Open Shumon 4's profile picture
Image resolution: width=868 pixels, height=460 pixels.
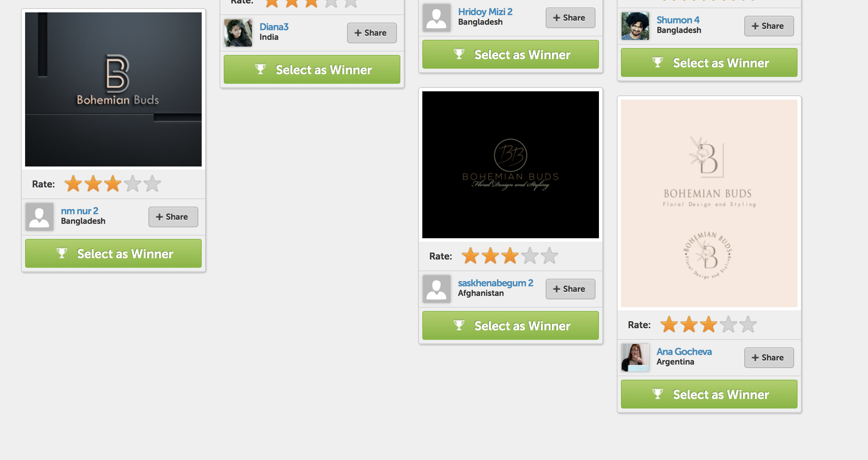pyautogui.click(x=635, y=26)
